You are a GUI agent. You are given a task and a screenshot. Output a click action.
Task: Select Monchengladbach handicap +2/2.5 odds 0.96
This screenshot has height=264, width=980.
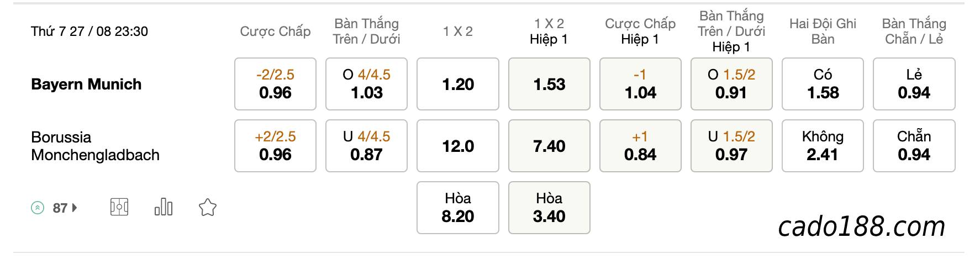275,146
